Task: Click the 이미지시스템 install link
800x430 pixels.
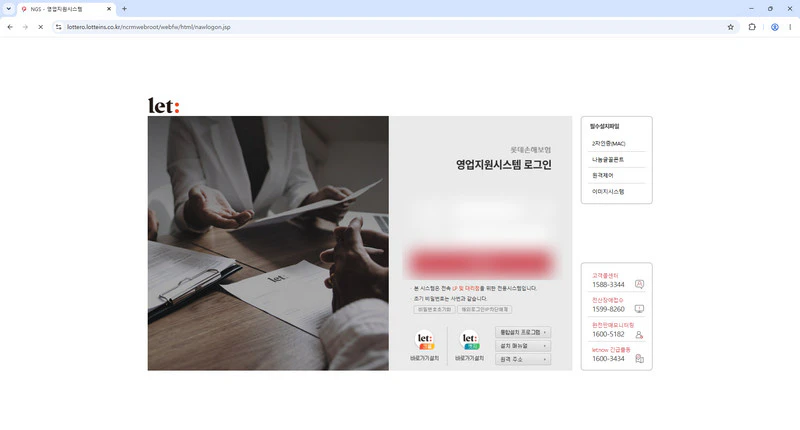Action: tap(608, 192)
